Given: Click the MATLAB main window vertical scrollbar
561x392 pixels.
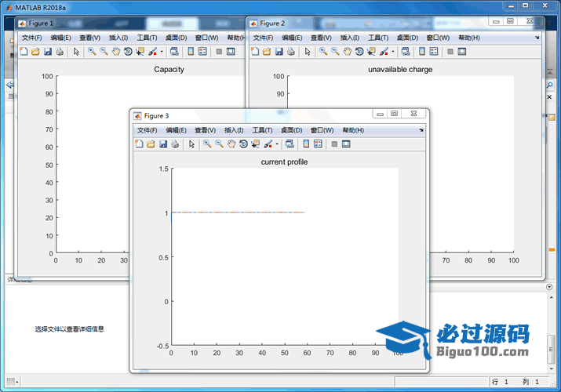Looking at the screenshot, I should 551,345.
